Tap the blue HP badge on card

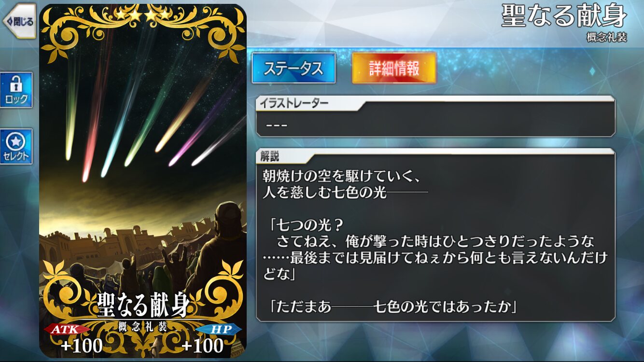coord(219,329)
